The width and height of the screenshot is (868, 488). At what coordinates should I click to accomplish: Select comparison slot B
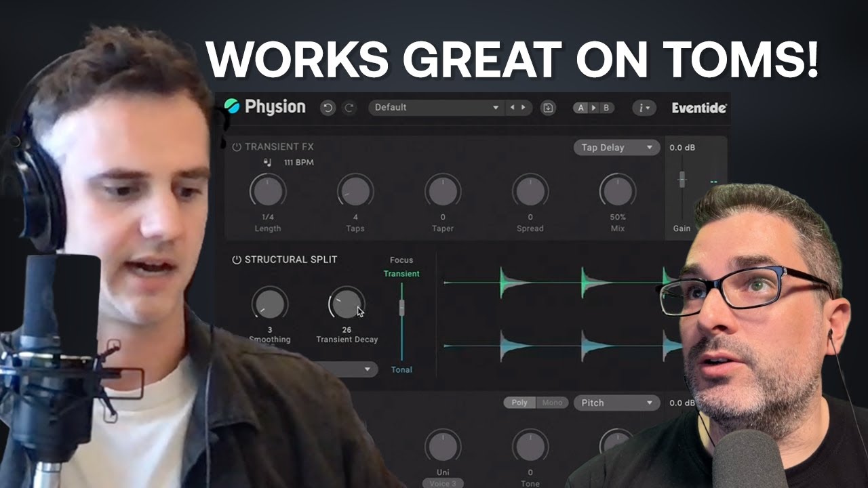coord(606,108)
